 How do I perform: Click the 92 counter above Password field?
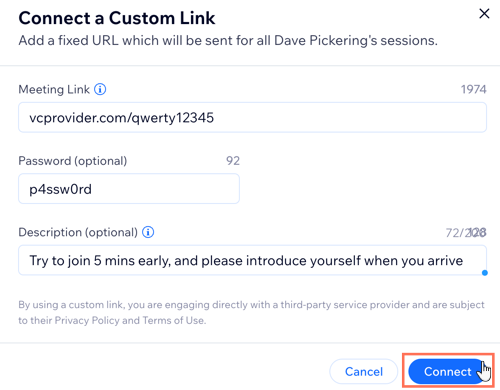click(233, 161)
